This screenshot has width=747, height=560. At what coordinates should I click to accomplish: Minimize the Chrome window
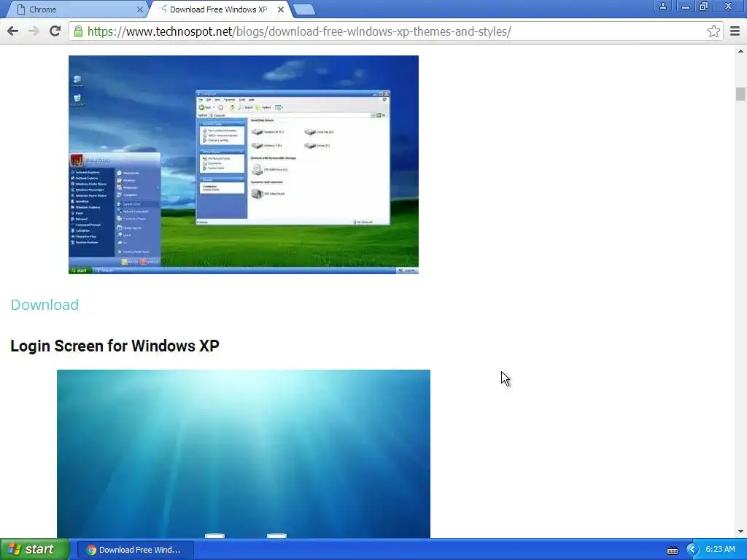[x=685, y=6]
